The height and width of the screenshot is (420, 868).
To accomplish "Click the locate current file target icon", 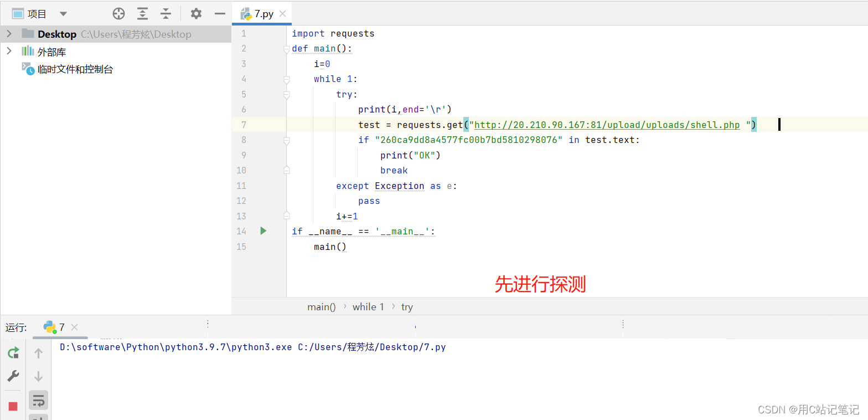I will coord(118,14).
